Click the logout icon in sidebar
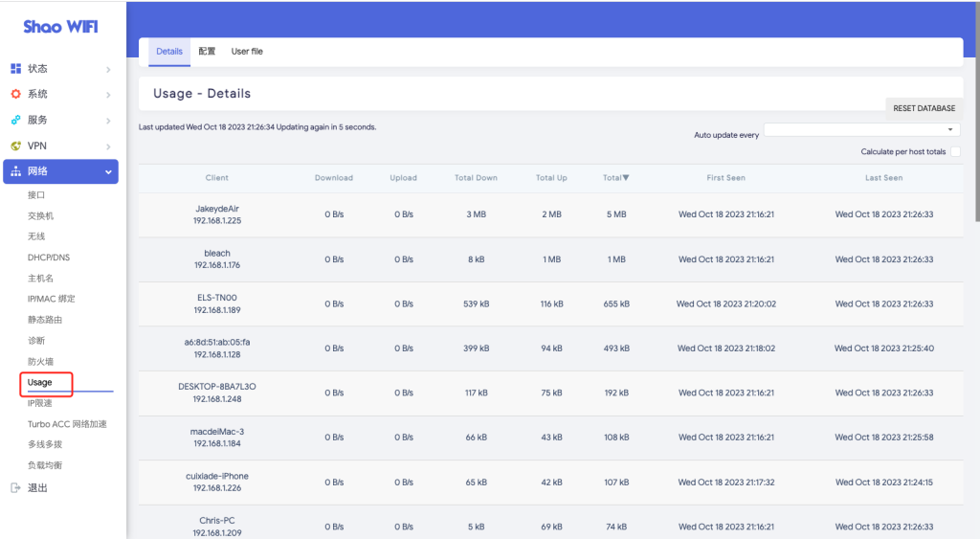Image resolution: width=980 pixels, height=539 pixels. (x=15, y=488)
